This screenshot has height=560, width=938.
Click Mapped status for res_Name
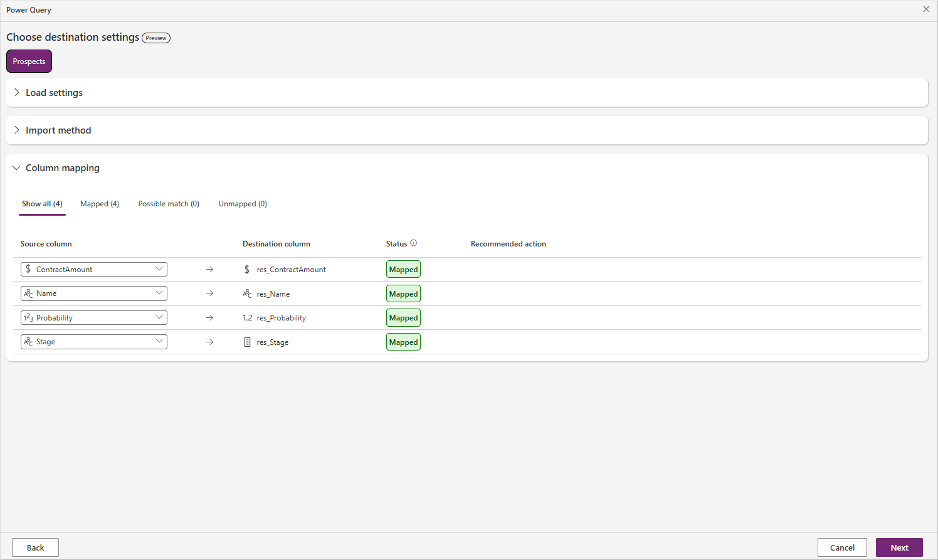point(403,293)
